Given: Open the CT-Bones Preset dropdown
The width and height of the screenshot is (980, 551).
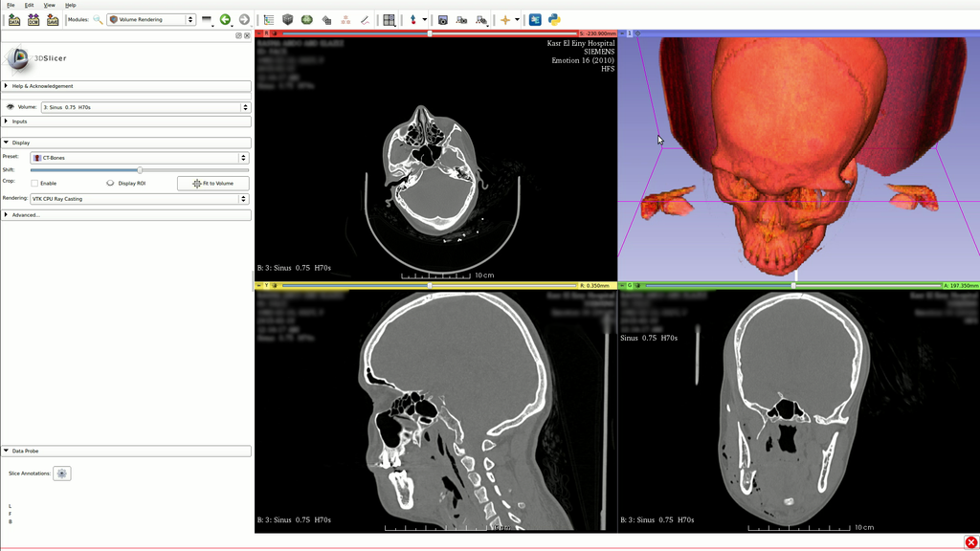Looking at the screenshot, I should point(140,158).
